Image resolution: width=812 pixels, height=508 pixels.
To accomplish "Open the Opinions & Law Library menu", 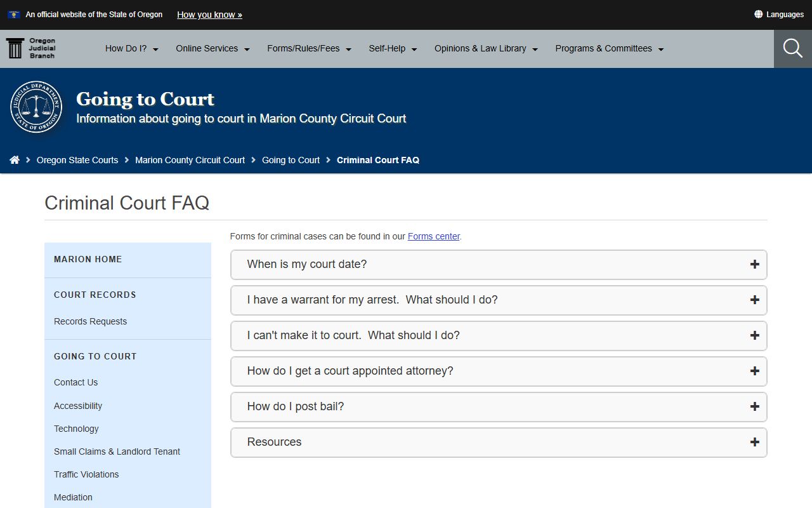I will [x=486, y=48].
